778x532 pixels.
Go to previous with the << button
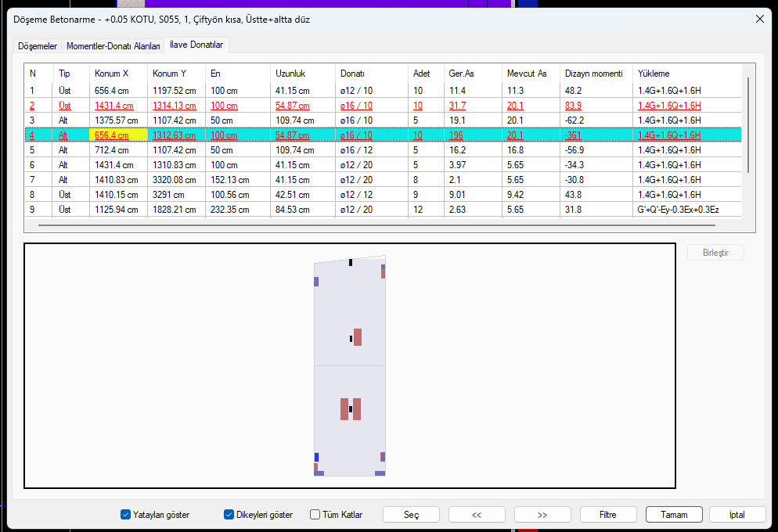pyautogui.click(x=477, y=515)
